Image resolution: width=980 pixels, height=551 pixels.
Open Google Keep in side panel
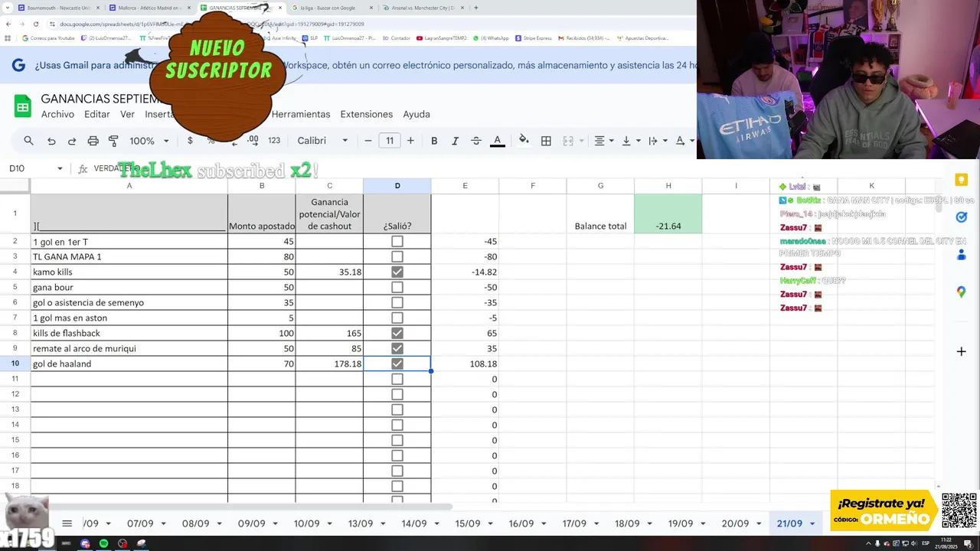(961, 180)
